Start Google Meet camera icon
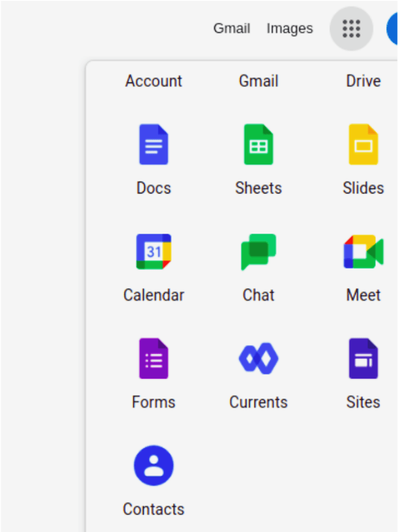 pos(363,252)
